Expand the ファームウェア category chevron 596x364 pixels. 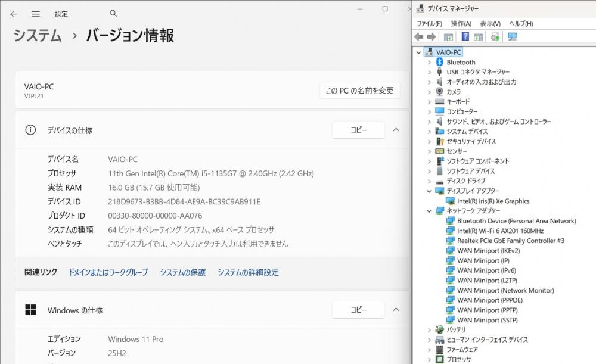tap(429, 350)
